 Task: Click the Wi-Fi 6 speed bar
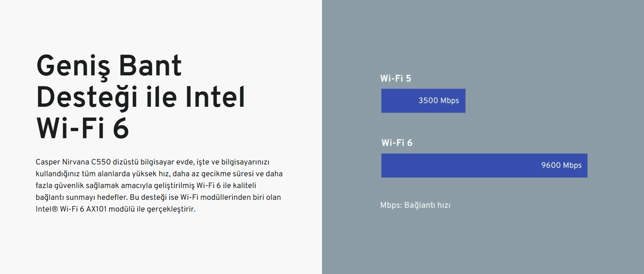pyautogui.click(x=484, y=165)
